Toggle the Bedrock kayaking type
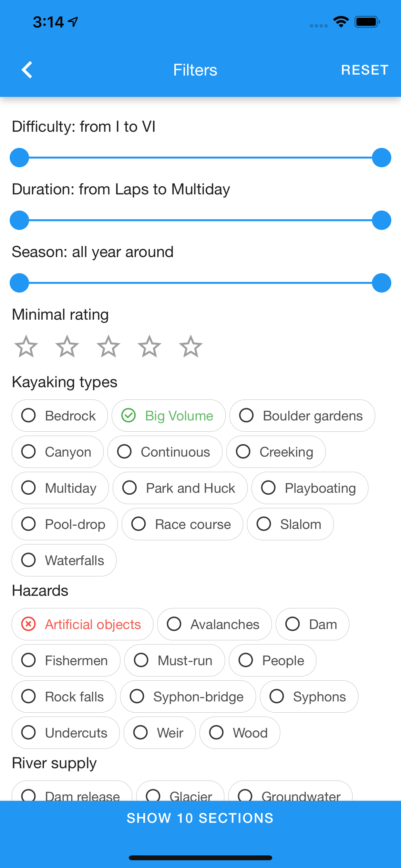This screenshot has width=401, height=868. (x=60, y=416)
